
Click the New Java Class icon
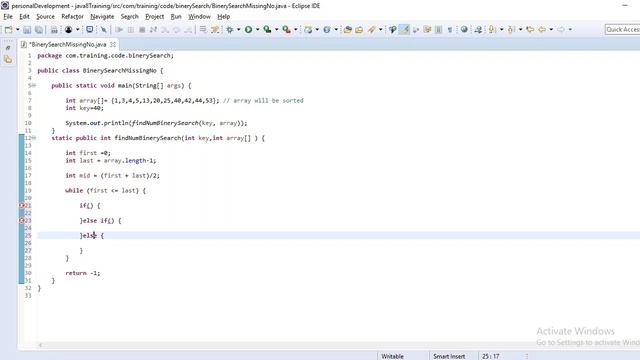tap(327, 29)
